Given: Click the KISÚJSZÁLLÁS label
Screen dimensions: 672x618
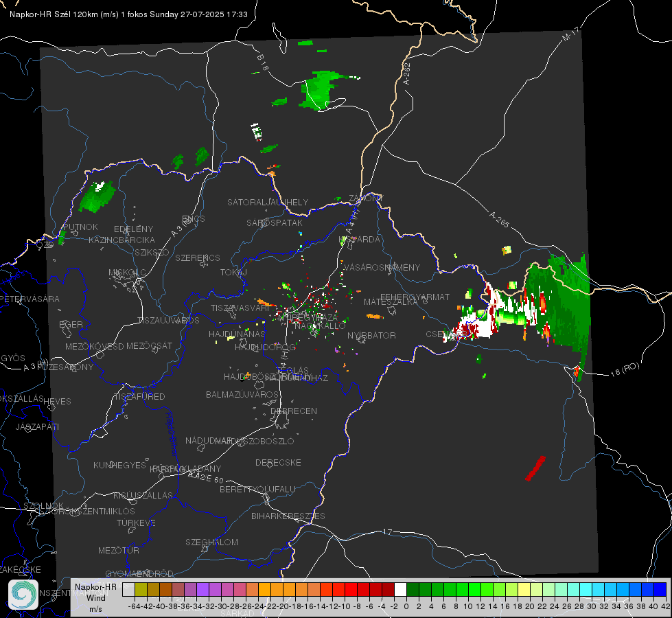Looking at the screenshot, I should coord(143,495).
